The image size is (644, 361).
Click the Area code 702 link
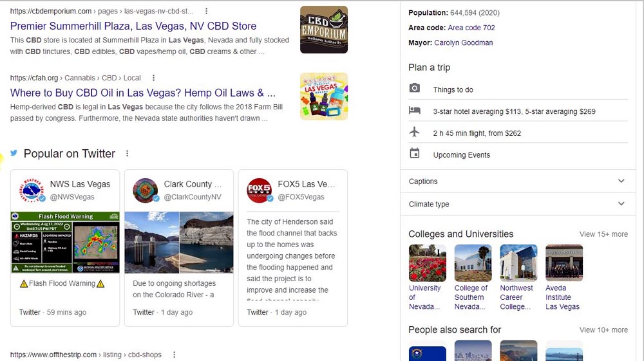coord(471,28)
